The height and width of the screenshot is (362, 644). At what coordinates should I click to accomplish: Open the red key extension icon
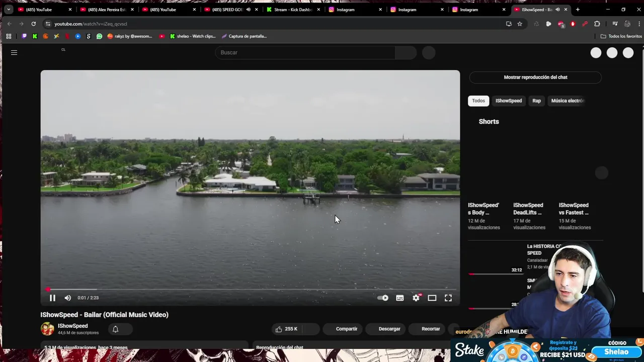pyautogui.click(x=585, y=24)
